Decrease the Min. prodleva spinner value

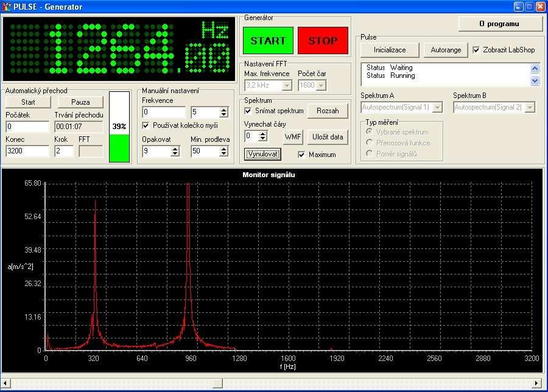224,153
